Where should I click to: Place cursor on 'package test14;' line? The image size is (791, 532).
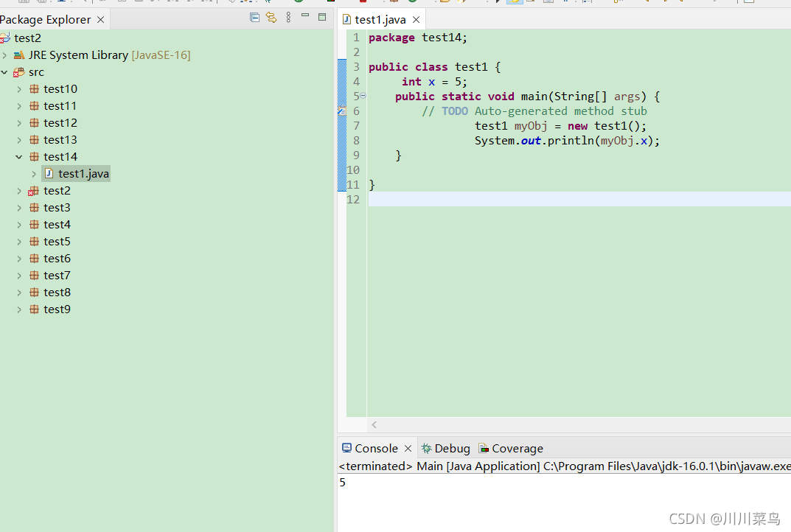(418, 38)
